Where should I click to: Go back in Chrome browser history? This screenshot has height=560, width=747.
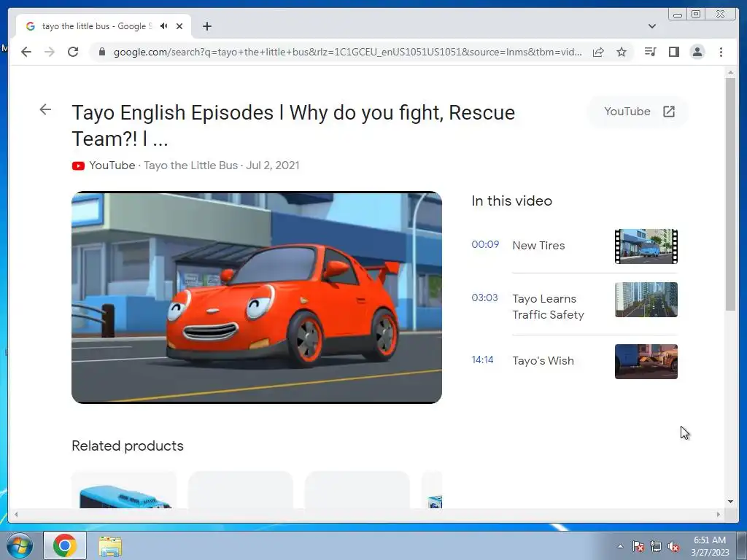26,52
